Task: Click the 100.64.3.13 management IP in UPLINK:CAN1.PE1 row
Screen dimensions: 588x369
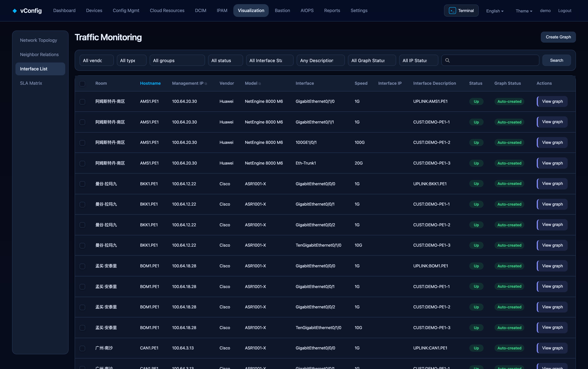Action: (x=183, y=348)
